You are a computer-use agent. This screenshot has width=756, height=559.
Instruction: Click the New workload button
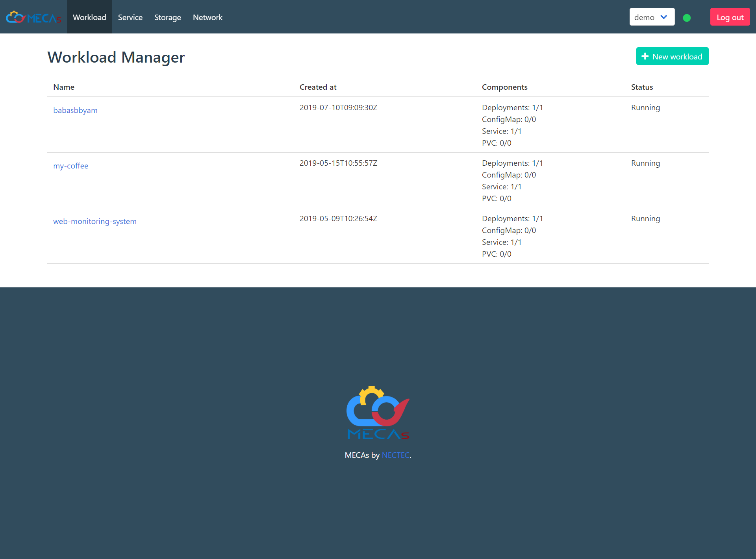[x=673, y=56]
